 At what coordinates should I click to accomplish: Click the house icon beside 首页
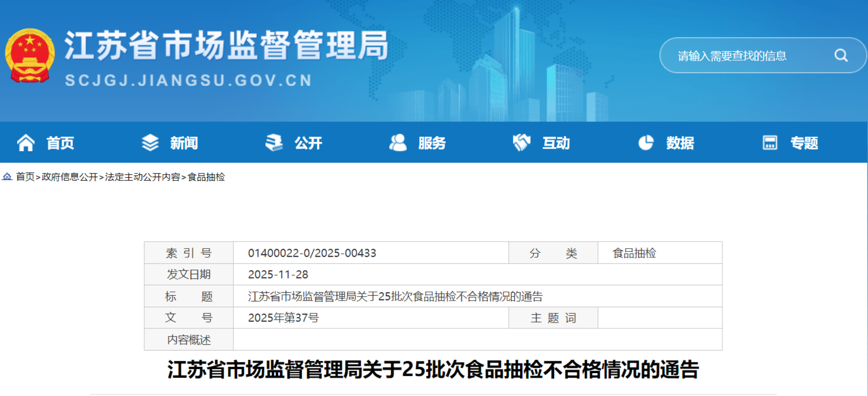pos(26,143)
